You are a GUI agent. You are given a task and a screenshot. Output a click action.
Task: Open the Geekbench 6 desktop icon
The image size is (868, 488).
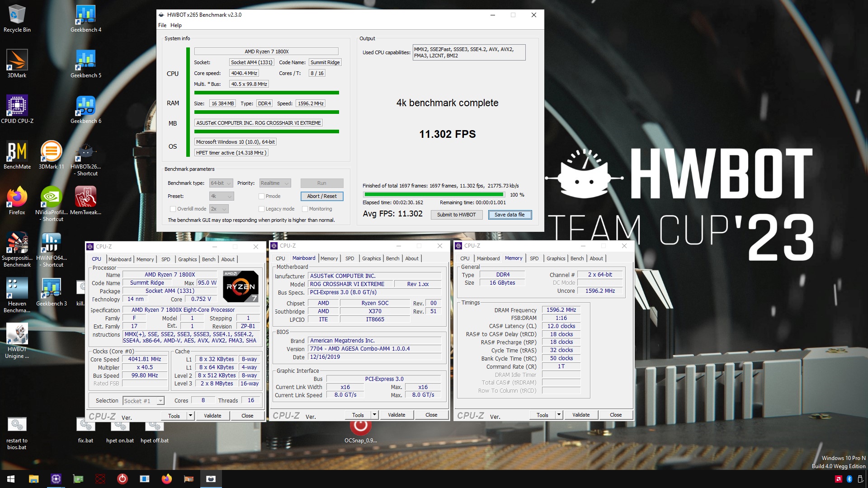click(86, 109)
